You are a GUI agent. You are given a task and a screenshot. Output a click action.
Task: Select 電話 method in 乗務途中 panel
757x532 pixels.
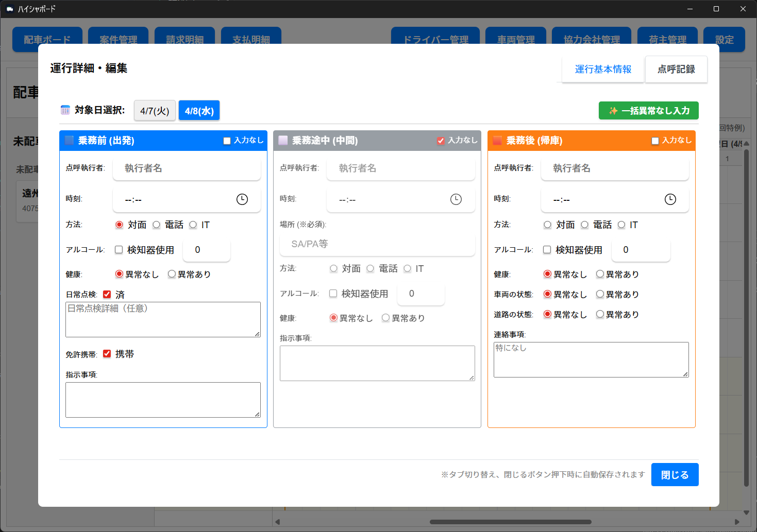(370, 268)
